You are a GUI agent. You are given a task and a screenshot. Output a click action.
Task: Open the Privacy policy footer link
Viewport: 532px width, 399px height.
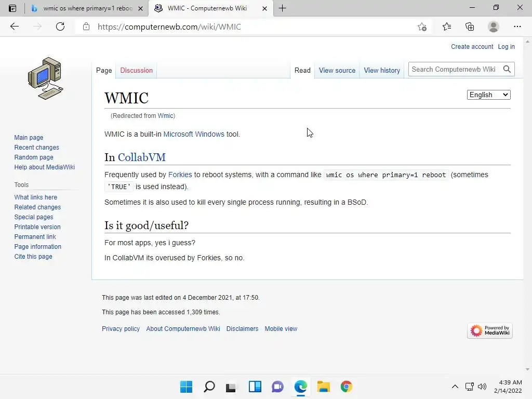(x=121, y=328)
